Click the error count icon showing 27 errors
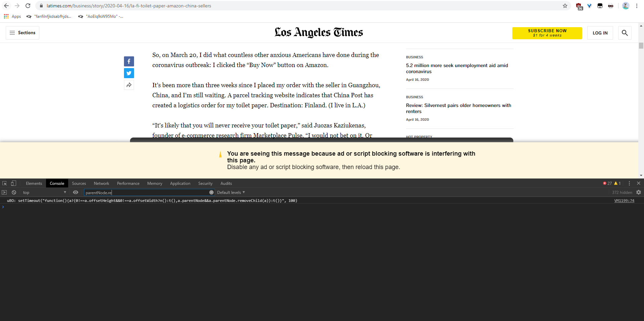 pyautogui.click(x=607, y=183)
